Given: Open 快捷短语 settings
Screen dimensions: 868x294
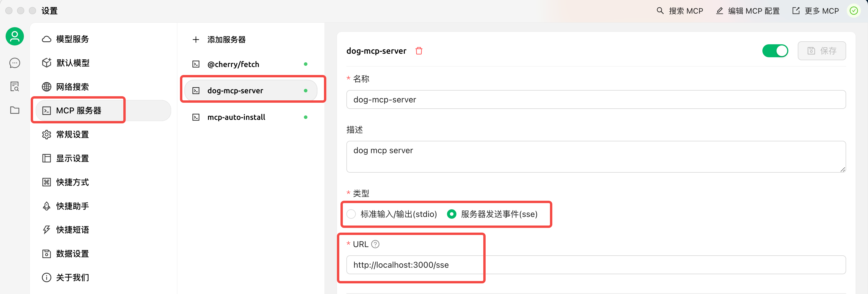Looking at the screenshot, I should pos(103,230).
